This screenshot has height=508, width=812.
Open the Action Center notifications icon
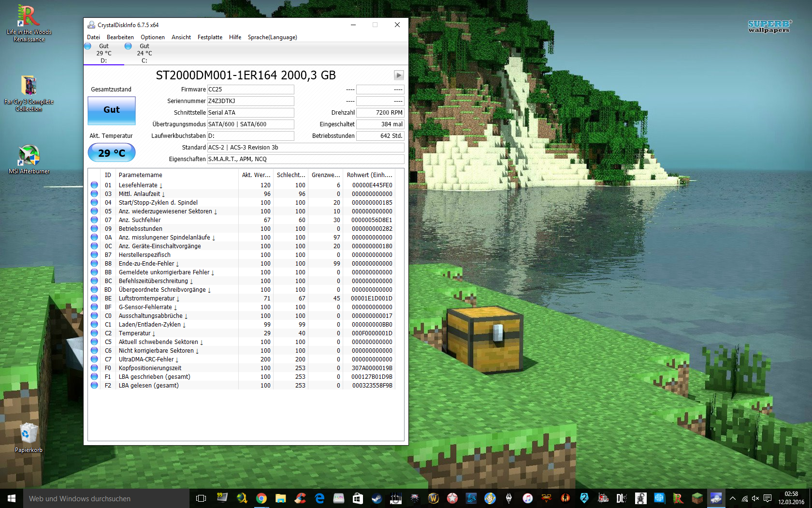(768, 498)
